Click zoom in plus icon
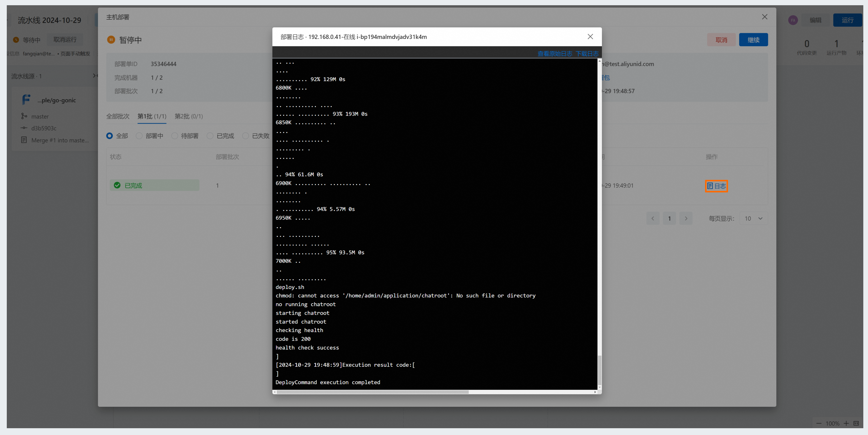The image size is (868, 435). 846,423
